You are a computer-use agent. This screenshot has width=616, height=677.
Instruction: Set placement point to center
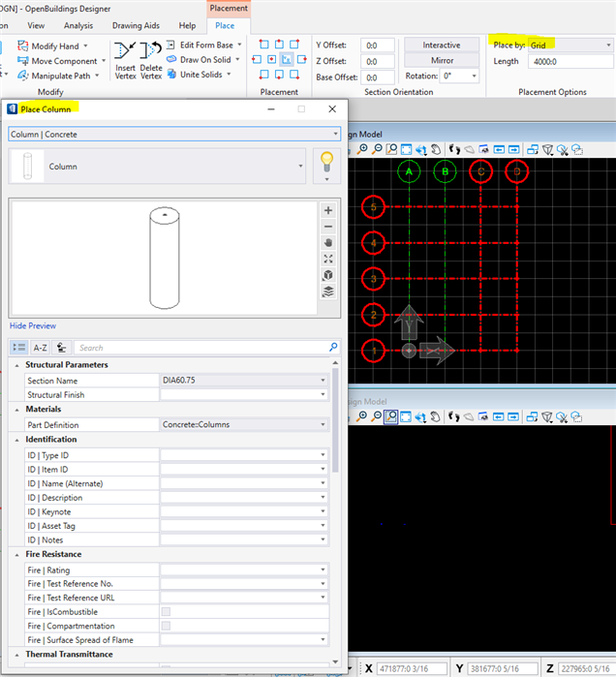click(271, 59)
